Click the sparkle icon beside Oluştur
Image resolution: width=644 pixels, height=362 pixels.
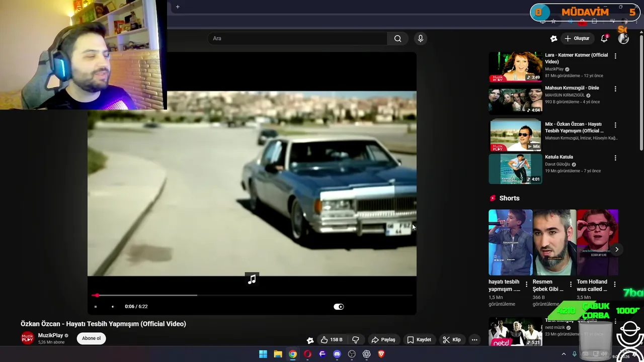pyautogui.click(x=553, y=38)
